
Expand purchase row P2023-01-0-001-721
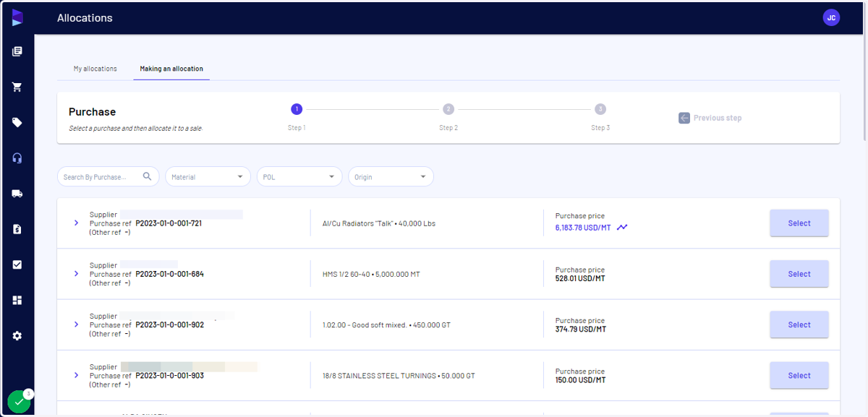[x=76, y=223]
